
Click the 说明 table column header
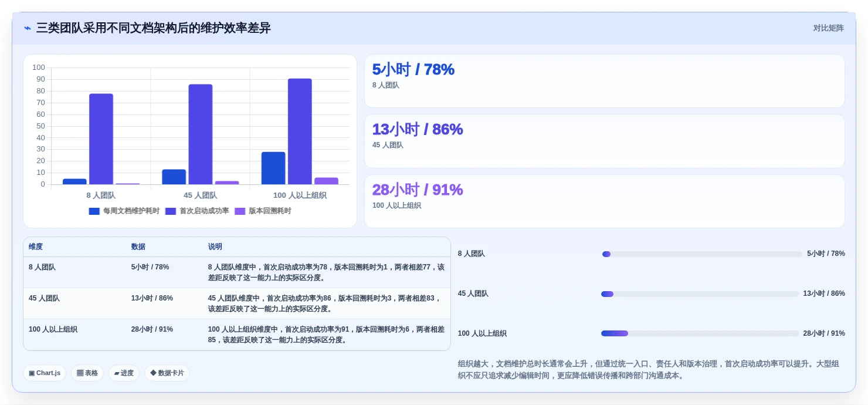point(215,247)
